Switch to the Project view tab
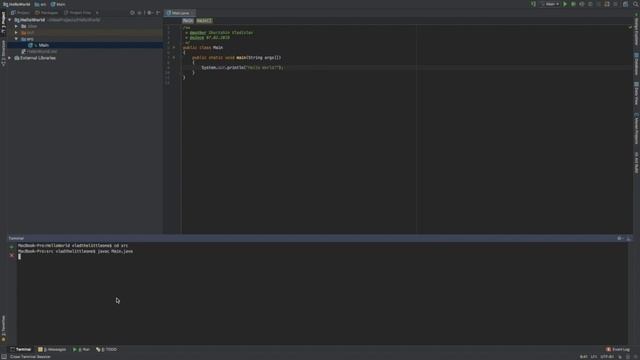The image size is (640, 360). click(20, 13)
